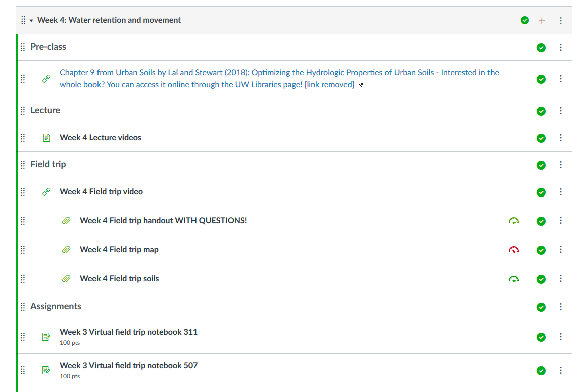Open the Week 4 Field trip map file
Image resolution: width=588 pixels, height=392 pixels.
(x=119, y=249)
